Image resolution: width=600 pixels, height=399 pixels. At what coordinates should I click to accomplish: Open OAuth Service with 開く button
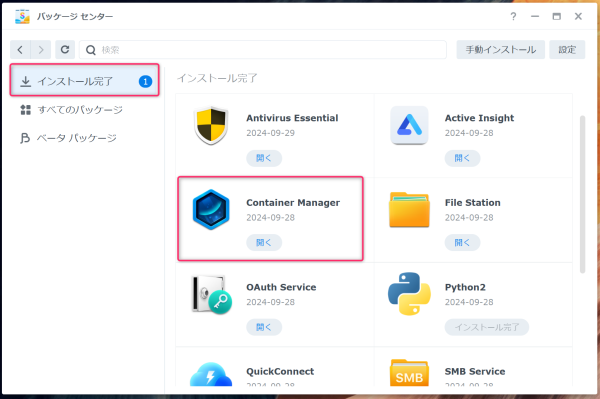click(264, 327)
